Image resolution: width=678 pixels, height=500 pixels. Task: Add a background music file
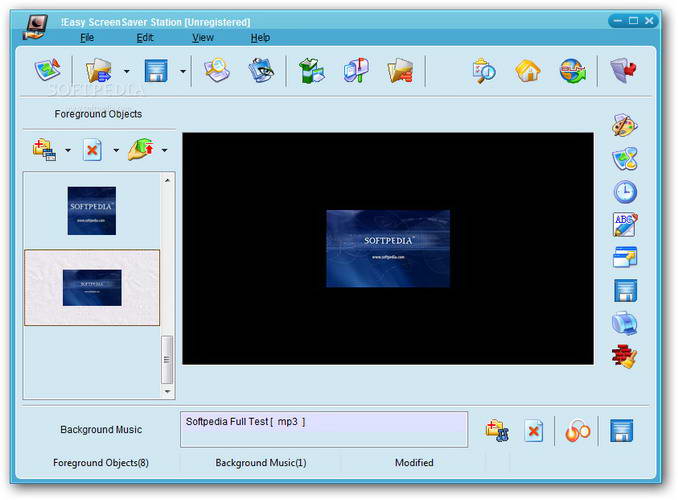496,430
